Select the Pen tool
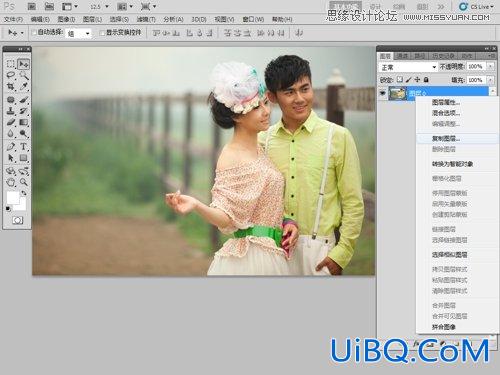Screen dimensions: 500x375 tap(11, 147)
